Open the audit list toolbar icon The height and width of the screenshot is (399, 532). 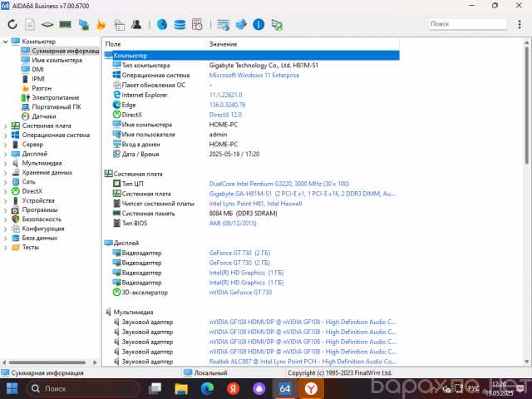pos(197,24)
